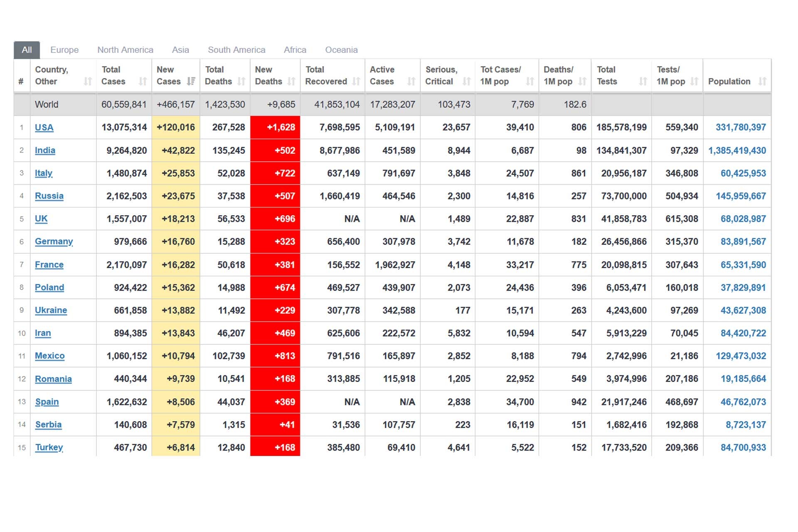Click the Total Recovered column header label
The width and height of the screenshot is (798, 532).
(326, 76)
